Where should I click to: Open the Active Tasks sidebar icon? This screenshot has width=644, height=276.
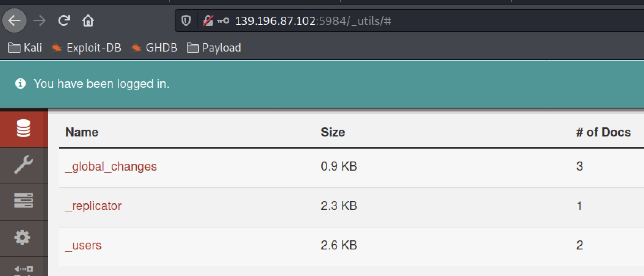pyautogui.click(x=24, y=201)
